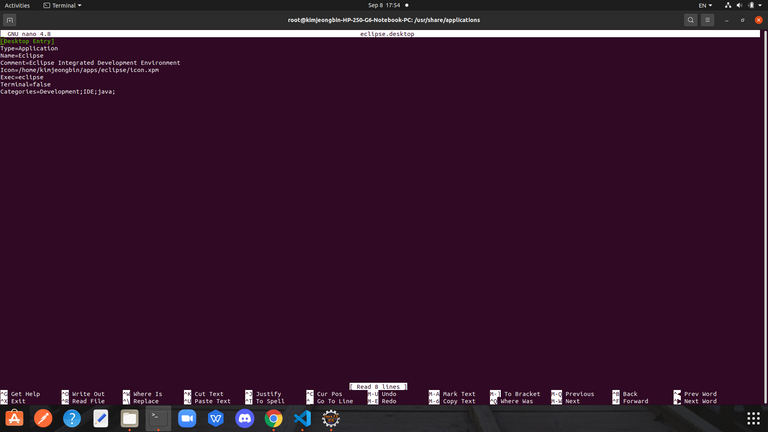Click the Go To Line shortcut label

click(x=335, y=401)
